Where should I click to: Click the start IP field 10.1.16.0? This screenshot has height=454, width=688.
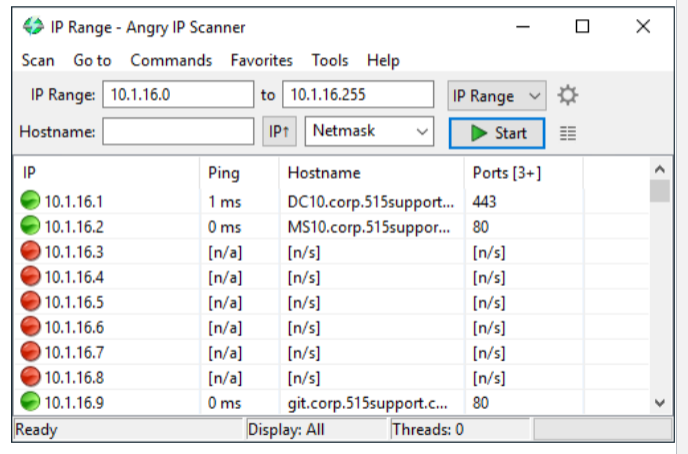pos(178,94)
